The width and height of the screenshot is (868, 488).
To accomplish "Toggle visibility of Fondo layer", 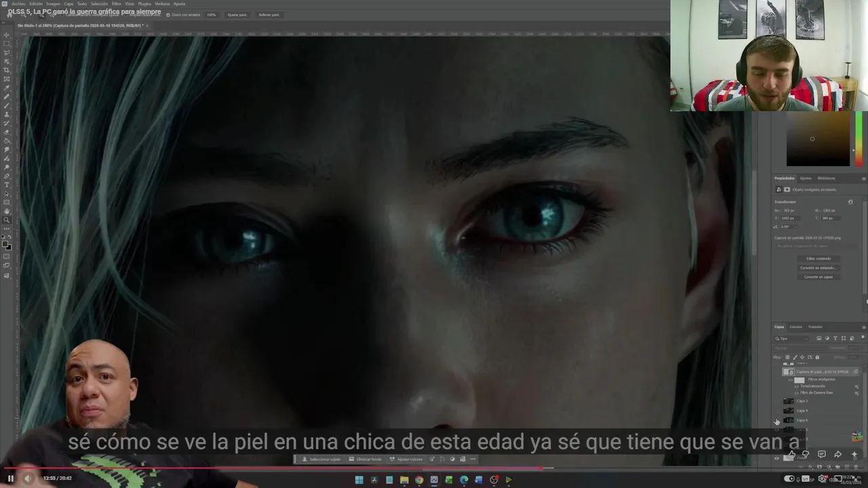I will pos(776,459).
